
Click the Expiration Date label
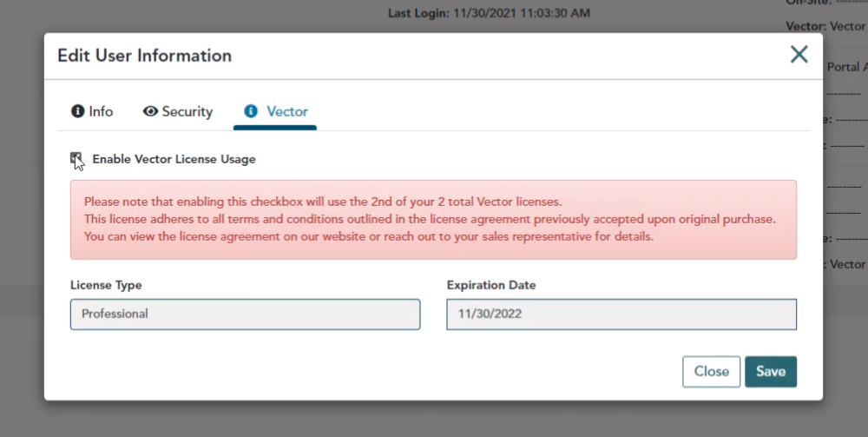point(491,285)
